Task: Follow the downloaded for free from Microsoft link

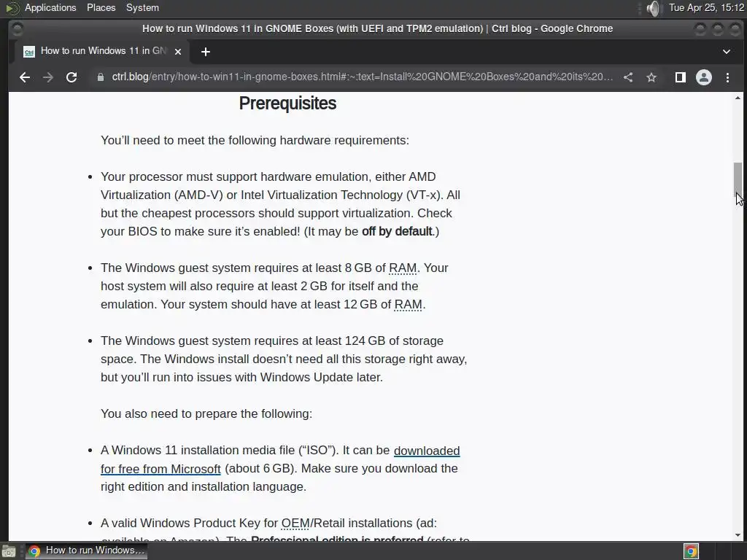Action: (x=280, y=459)
